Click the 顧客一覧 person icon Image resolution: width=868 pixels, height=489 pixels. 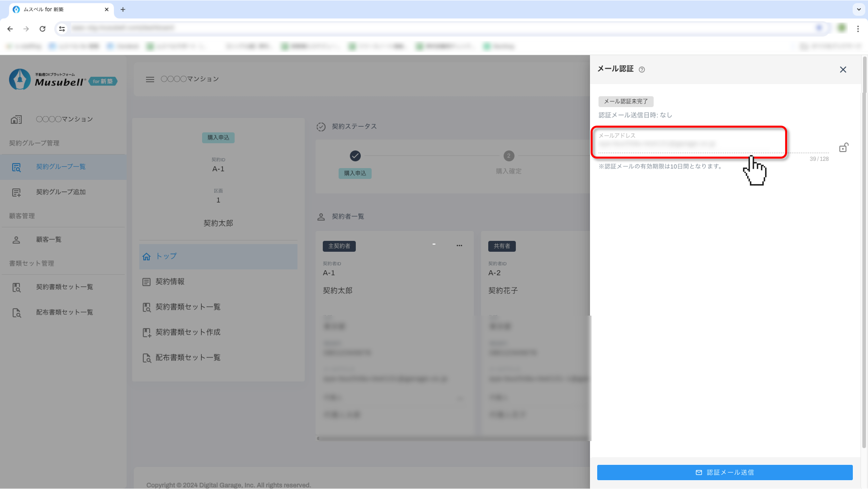coord(16,240)
